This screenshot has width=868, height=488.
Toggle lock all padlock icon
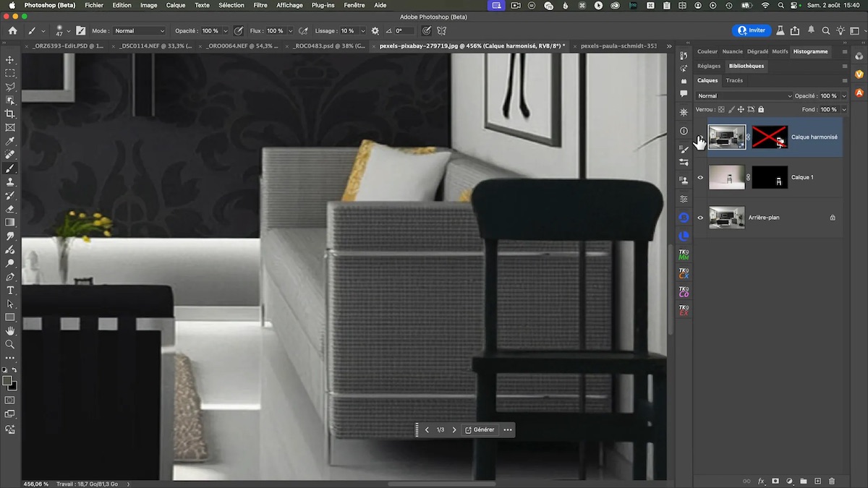(x=760, y=110)
